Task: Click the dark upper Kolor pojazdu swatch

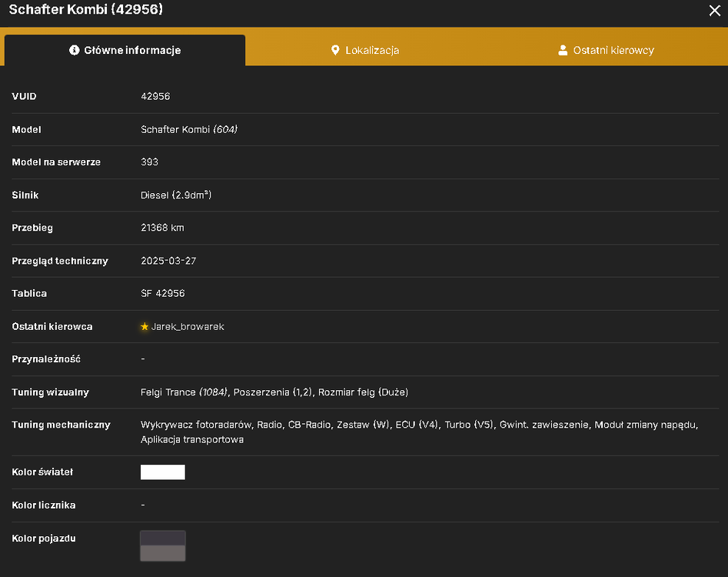Action: (x=162, y=539)
